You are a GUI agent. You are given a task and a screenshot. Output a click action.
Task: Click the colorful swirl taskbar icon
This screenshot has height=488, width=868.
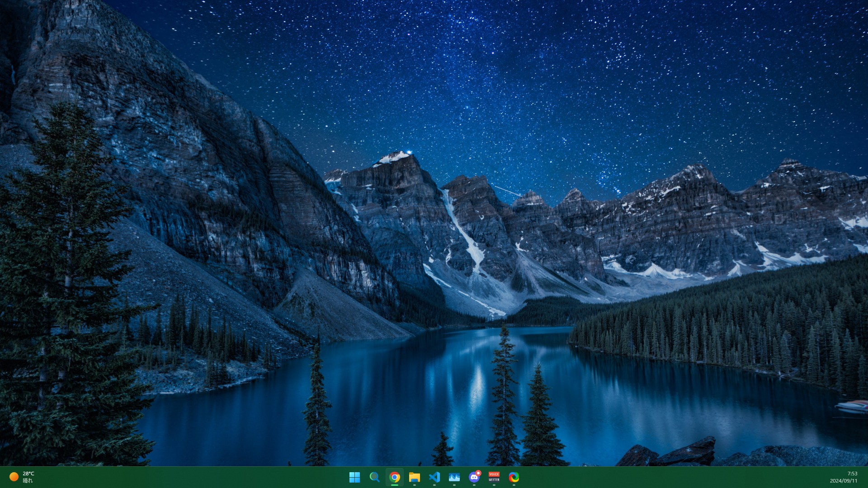coord(514,477)
